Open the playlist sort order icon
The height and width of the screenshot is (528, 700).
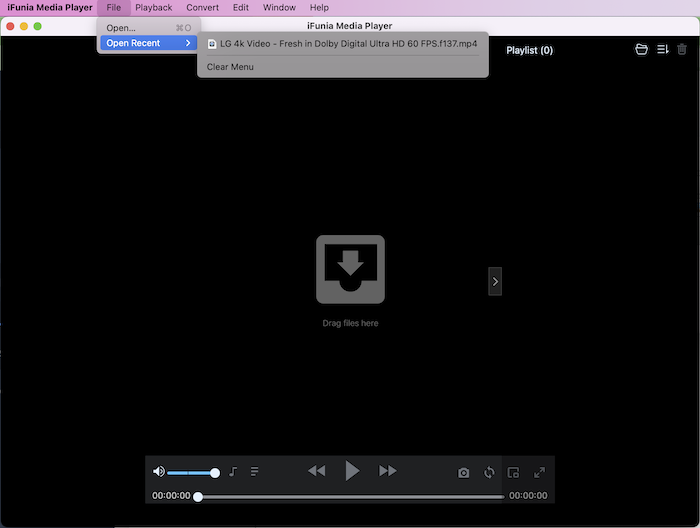[663, 50]
